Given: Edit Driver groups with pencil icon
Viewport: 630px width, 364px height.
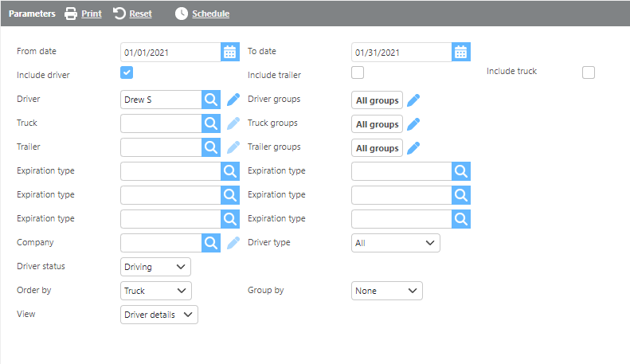Looking at the screenshot, I should [x=413, y=100].
